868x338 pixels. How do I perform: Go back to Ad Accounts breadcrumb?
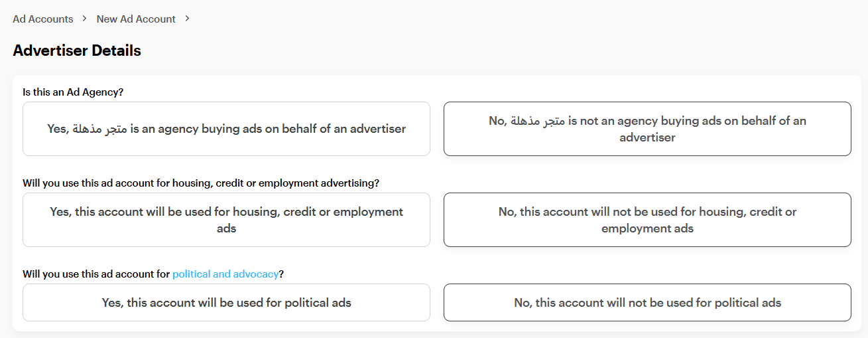coord(42,19)
